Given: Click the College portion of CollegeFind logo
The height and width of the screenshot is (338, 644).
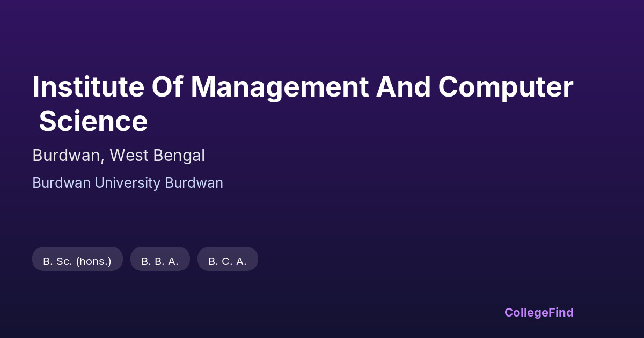Looking at the screenshot, I should point(526,312).
